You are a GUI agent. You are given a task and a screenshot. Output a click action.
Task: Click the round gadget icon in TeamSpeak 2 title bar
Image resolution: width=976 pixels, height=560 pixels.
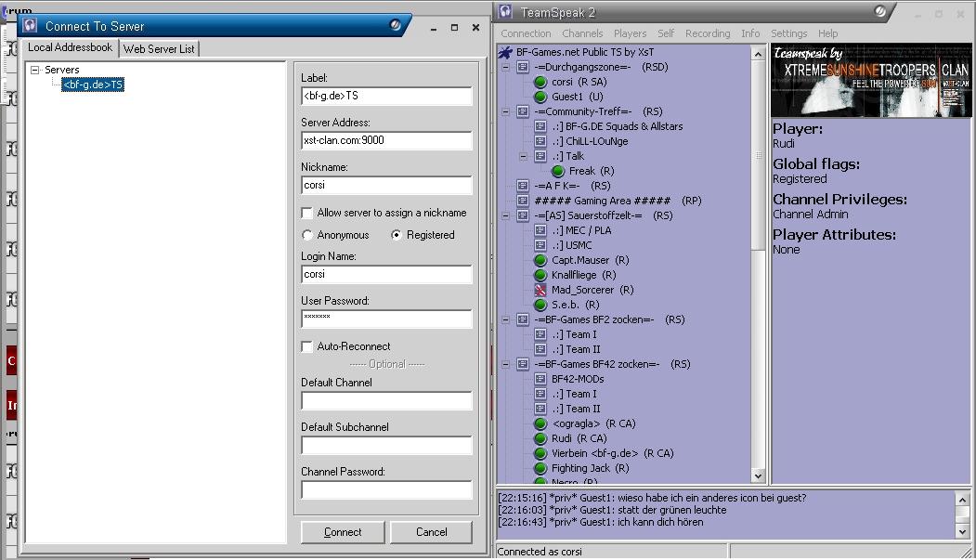879,11
